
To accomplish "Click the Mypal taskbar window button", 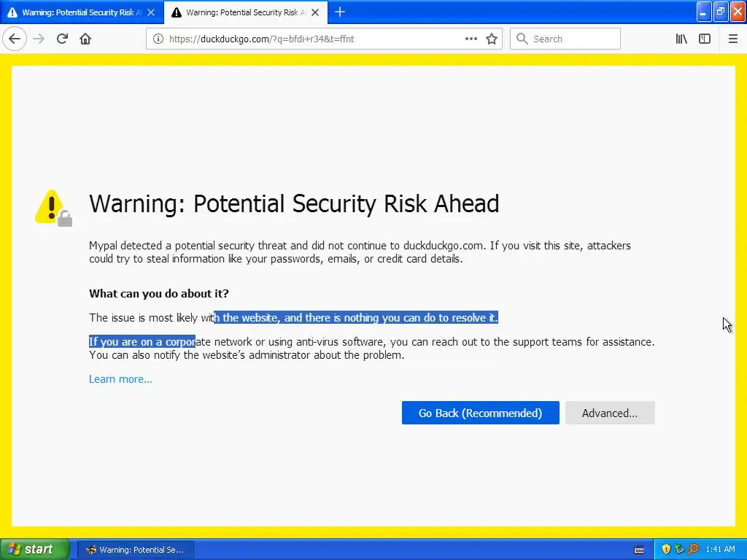I will point(135,550).
